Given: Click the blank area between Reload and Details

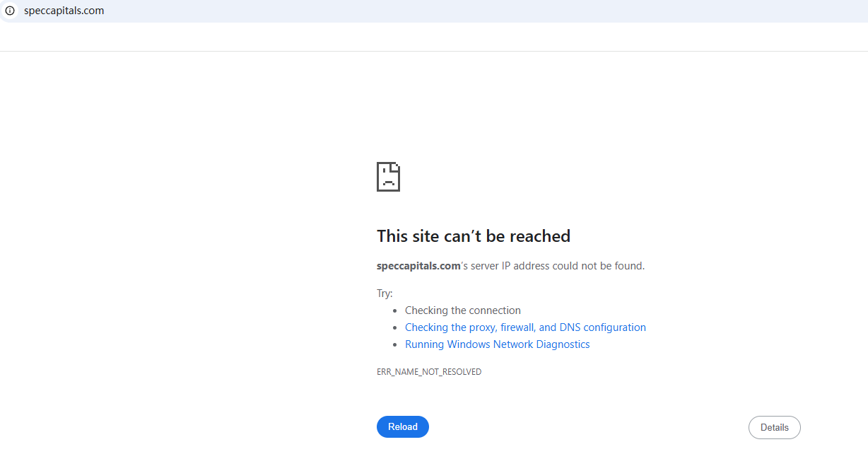Looking at the screenshot, I should 587,427.
